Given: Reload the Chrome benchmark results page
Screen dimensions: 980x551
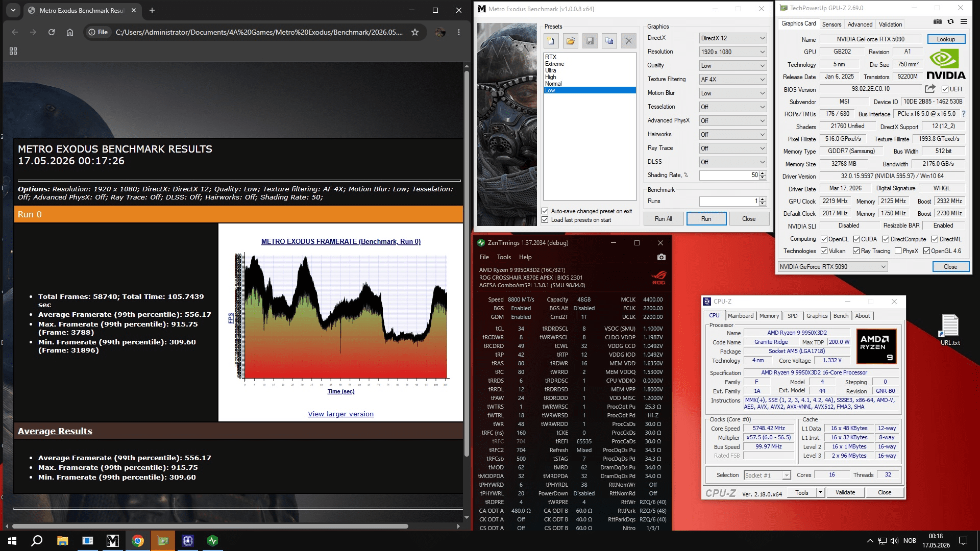Looking at the screenshot, I should pos(52,32).
